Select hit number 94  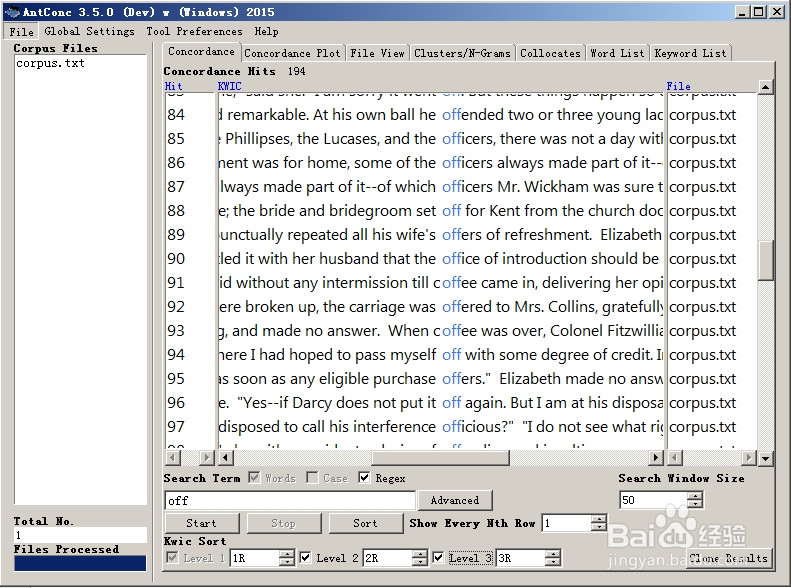(x=176, y=355)
